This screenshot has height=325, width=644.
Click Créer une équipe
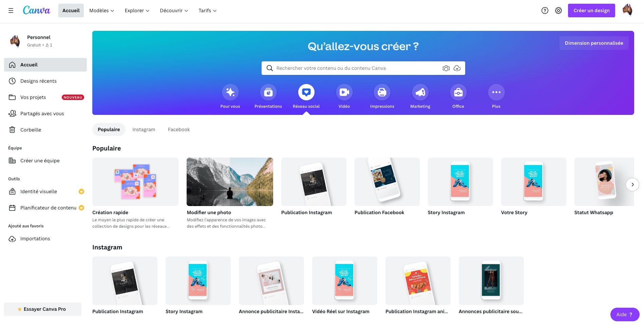45,161
